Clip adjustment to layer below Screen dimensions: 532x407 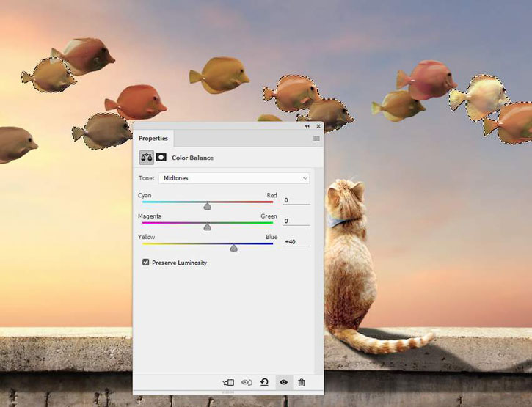pyautogui.click(x=229, y=383)
